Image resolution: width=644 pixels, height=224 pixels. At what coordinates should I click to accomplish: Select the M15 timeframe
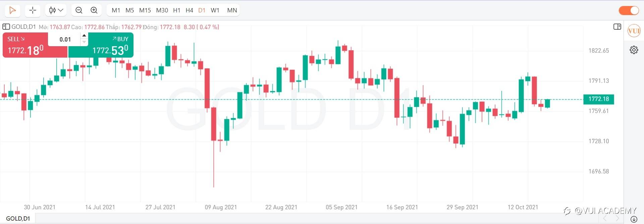coord(145,10)
